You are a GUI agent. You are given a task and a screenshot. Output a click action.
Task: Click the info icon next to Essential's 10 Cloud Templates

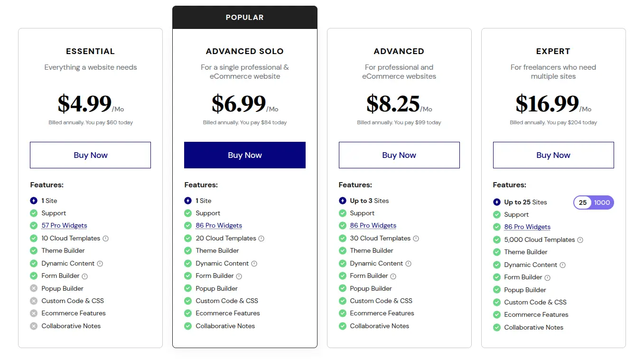coord(105,238)
